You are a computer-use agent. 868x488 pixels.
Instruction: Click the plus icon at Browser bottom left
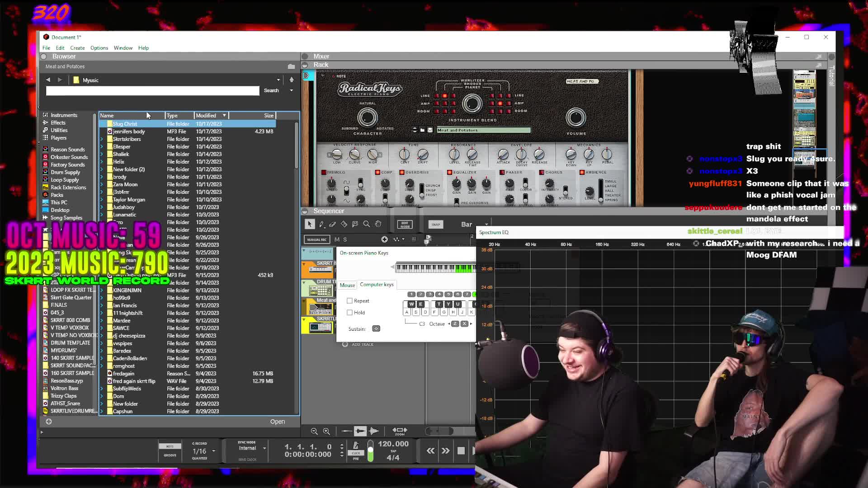tap(48, 422)
